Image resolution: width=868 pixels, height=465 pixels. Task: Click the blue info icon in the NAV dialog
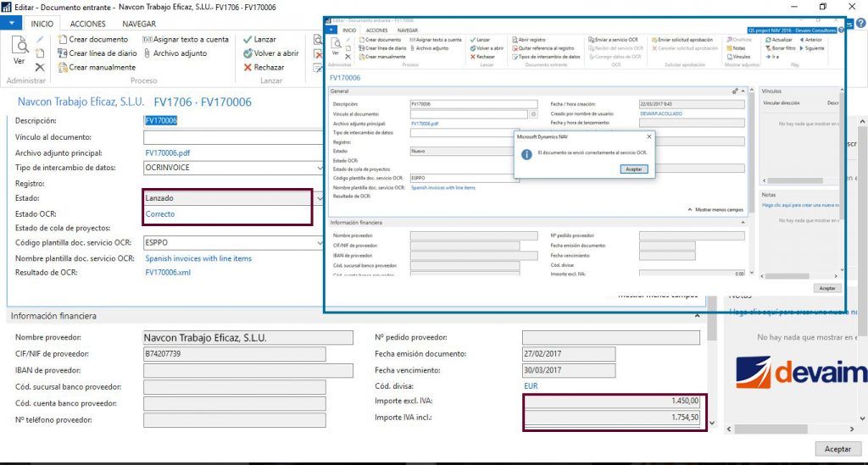coord(526,155)
